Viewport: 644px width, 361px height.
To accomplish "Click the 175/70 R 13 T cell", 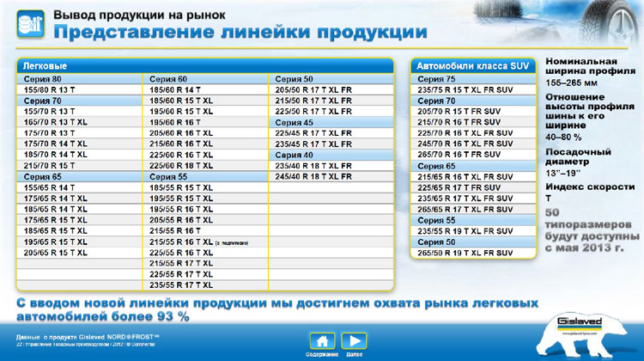I will click(x=79, y=133).
